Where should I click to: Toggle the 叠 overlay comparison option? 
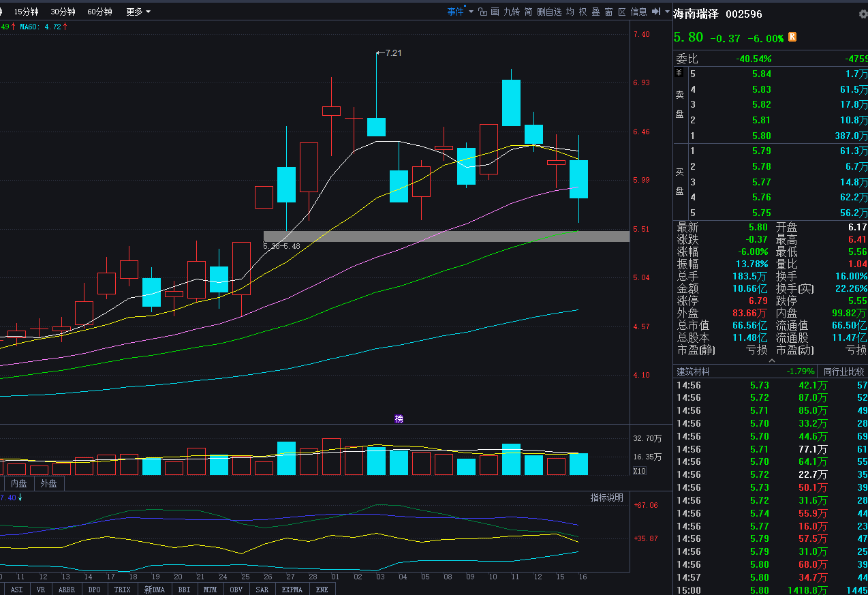click(x=595, y=12)
